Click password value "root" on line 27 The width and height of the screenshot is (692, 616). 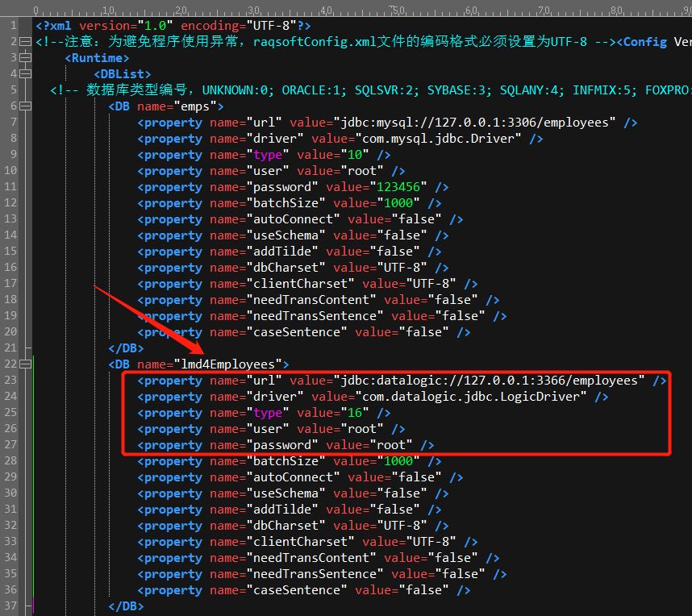[391, 445]
